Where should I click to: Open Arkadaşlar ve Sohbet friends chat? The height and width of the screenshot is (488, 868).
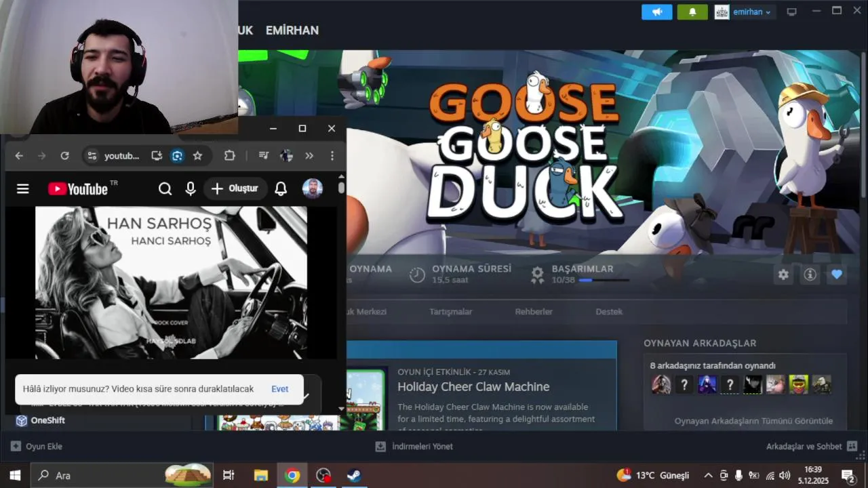click(x=812, y=447)
